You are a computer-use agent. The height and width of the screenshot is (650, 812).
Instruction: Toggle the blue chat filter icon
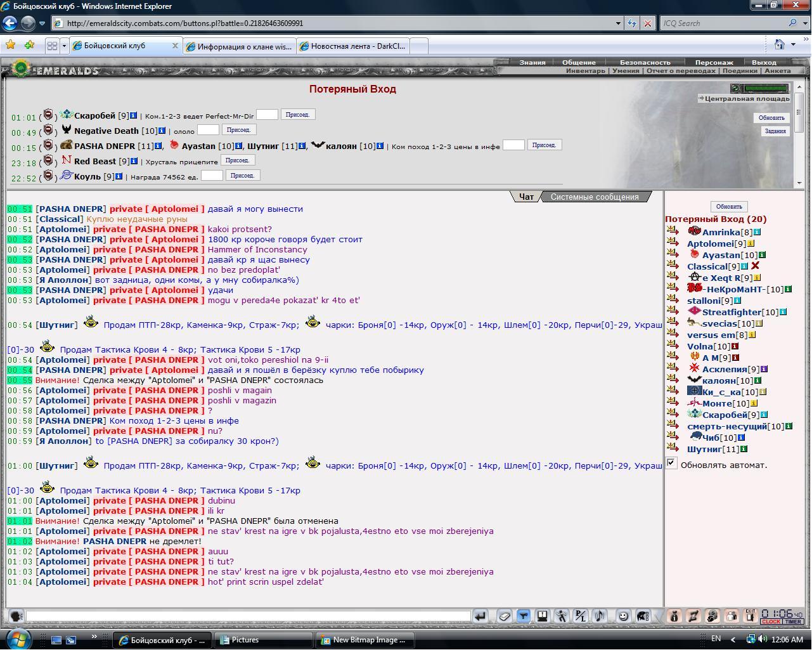[524, 616]
